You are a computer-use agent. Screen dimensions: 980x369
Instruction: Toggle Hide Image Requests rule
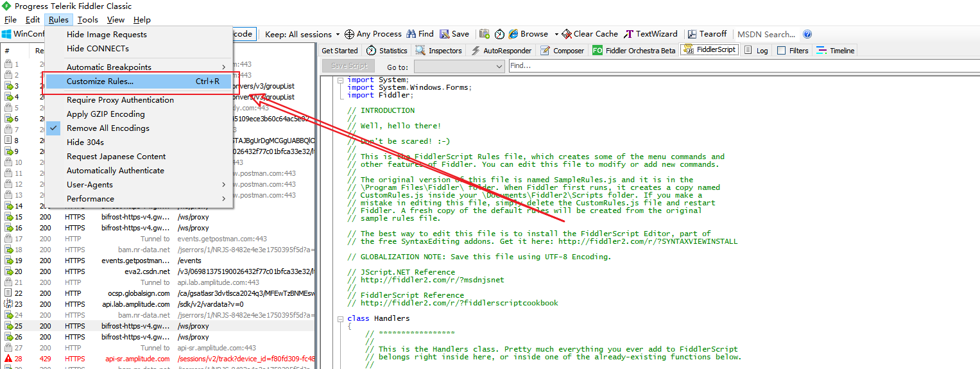click(x=139, y=35)
